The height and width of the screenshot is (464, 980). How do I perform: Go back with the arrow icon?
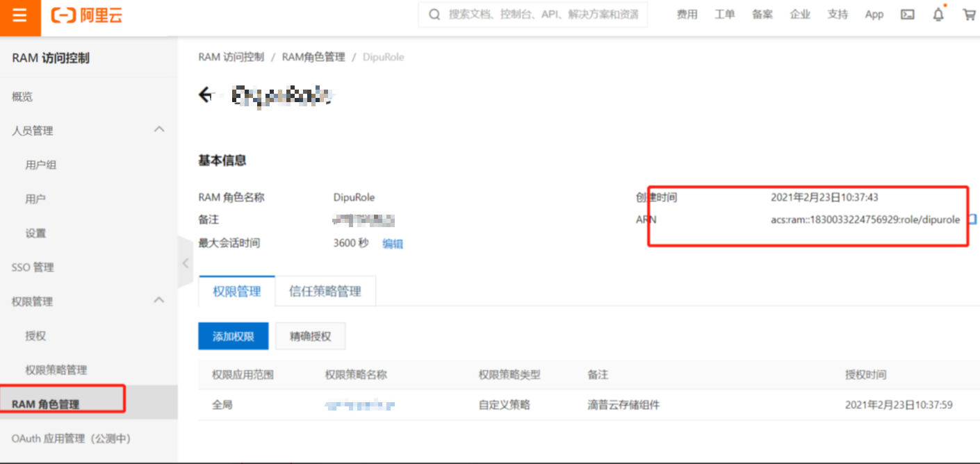[205, 95]
